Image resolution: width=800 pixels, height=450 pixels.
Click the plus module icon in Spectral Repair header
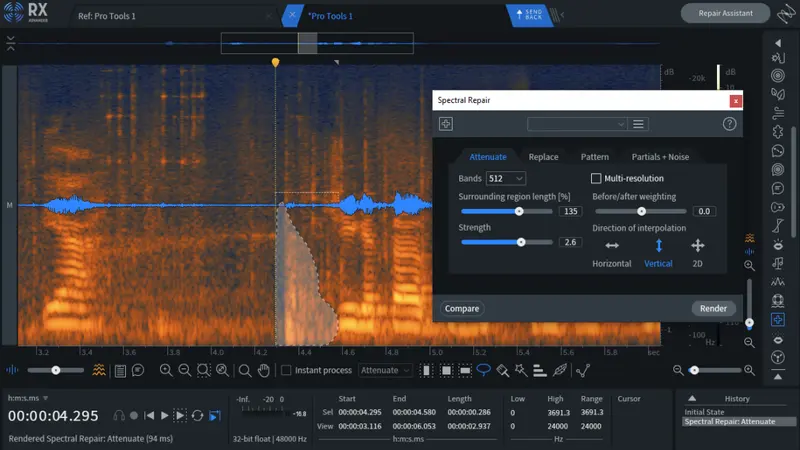pos(445,123)
